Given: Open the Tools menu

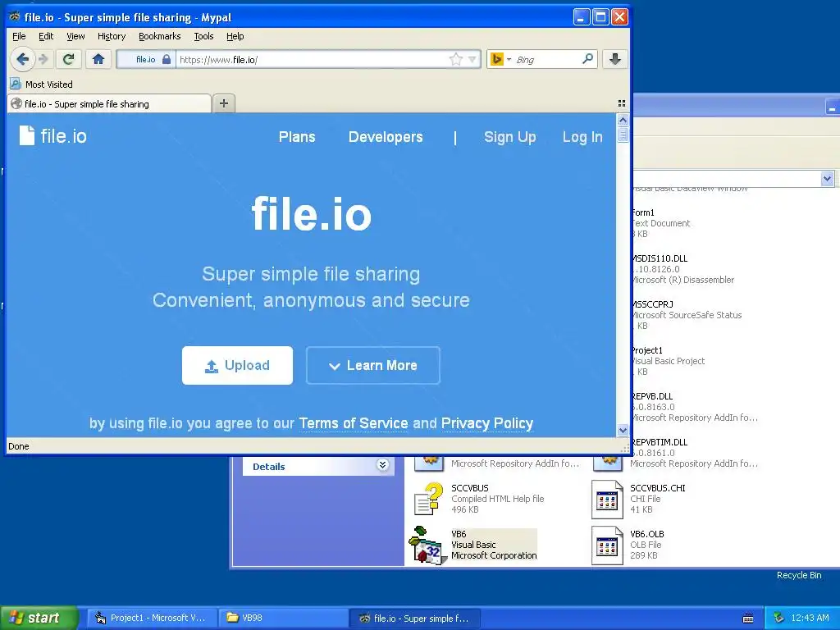Looking at the screenshot, I should pyautogui.click(x=203, y=36).
